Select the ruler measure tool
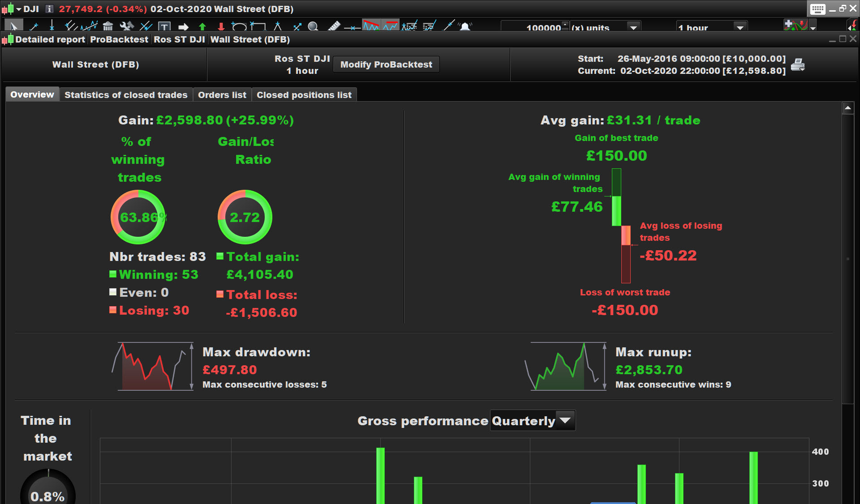The width and height of the screenshot is (860, 504). 334,27
